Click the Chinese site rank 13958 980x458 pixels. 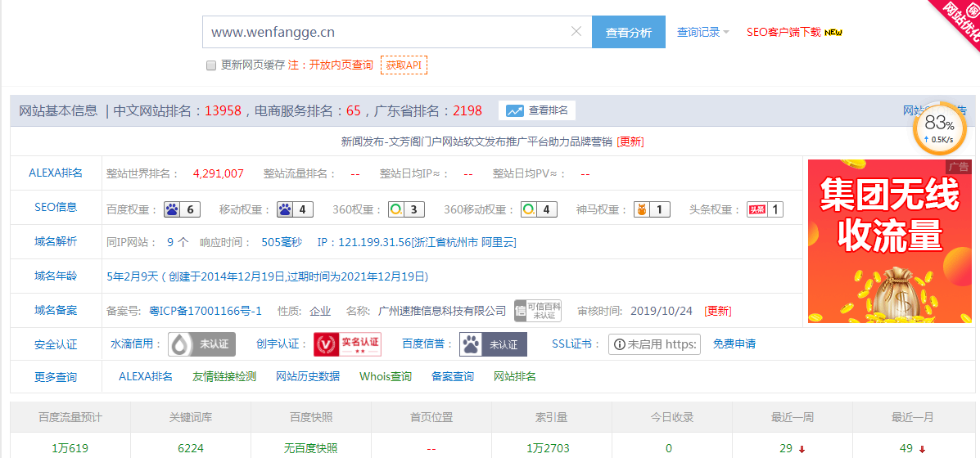pyautogui.click(x=224, y=111)
